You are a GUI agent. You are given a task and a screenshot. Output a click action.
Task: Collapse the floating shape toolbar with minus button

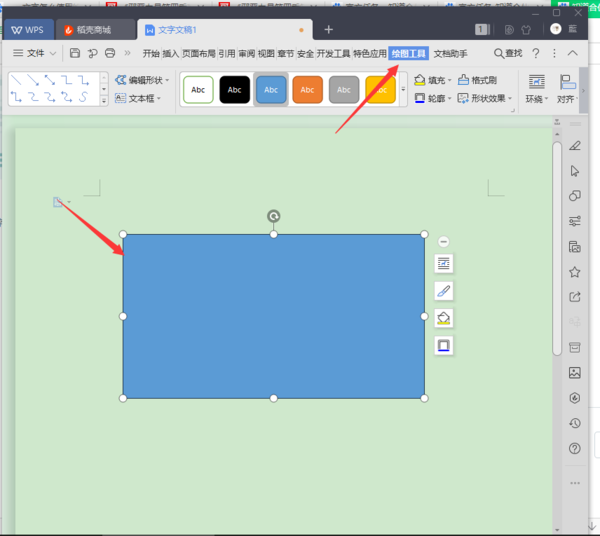tap(443, 241)
